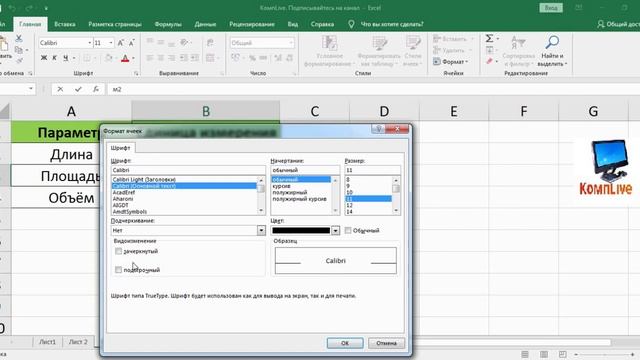Click the Find and Select magnifier icon
The width and height of the screenshot is (640, 360).
click(x=552, y=42)
